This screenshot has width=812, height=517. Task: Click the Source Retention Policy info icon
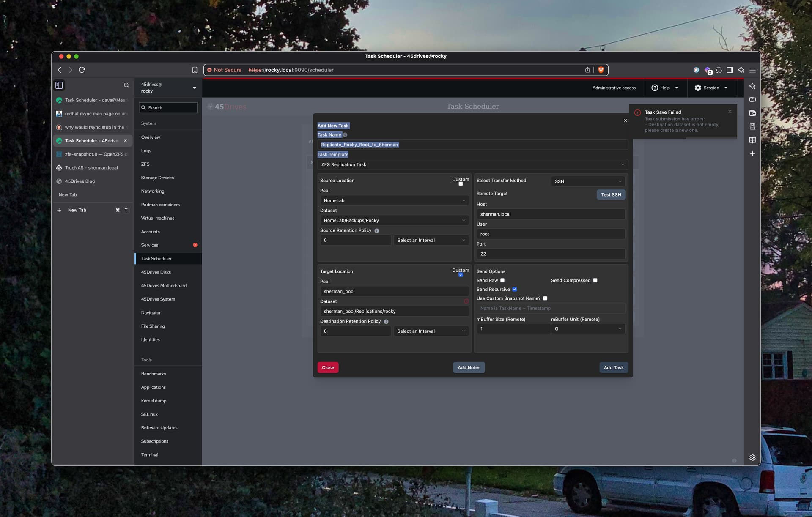coord(376,231)
